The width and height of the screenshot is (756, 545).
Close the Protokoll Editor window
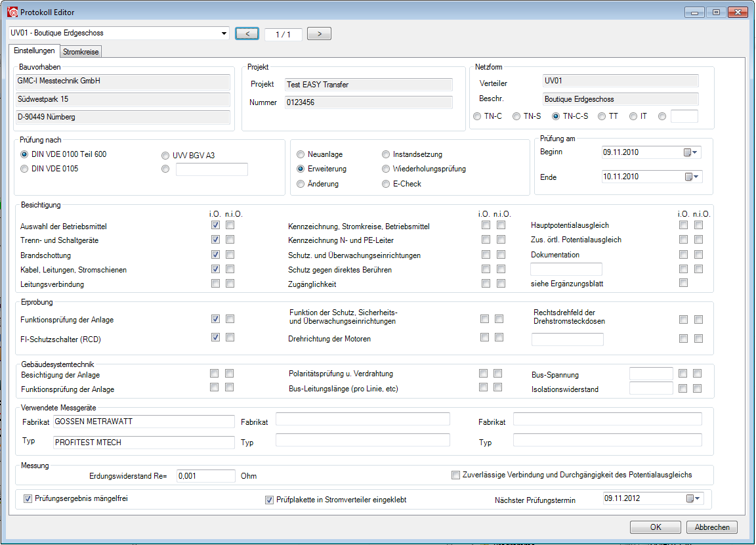click(x=738, y=12)
